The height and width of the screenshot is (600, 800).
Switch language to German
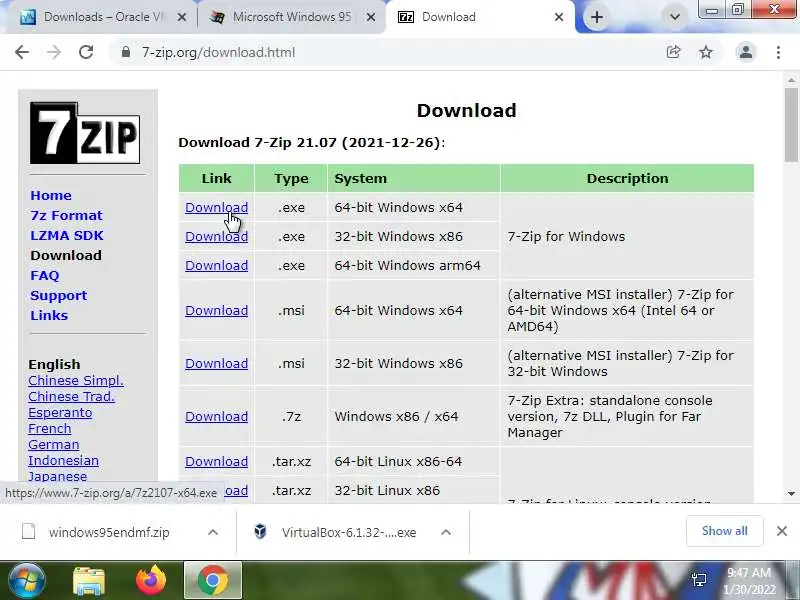point(54,444)
